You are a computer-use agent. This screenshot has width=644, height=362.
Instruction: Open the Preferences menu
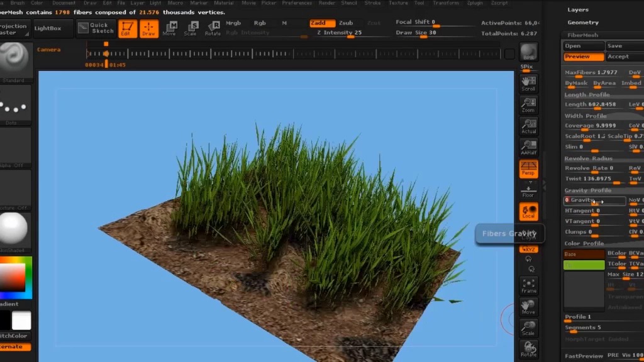tap(297, 3)
